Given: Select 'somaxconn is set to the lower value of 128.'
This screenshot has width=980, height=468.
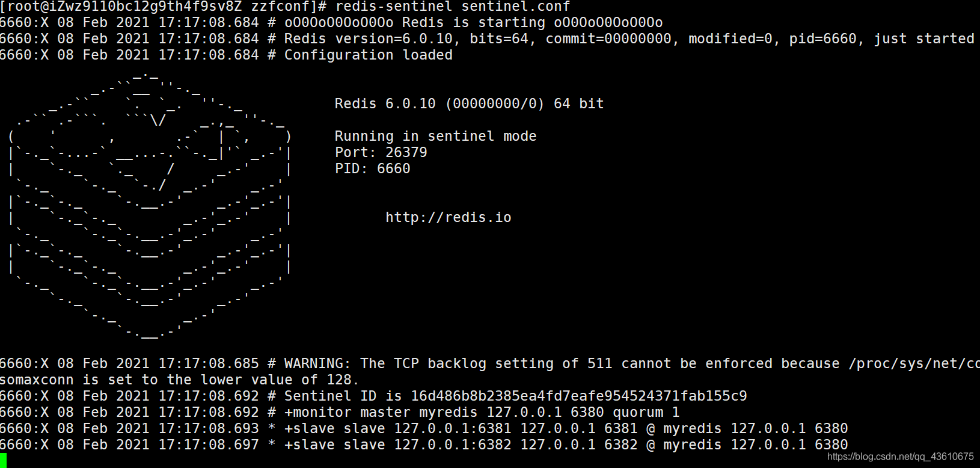Looking at the screenshot, I should [x=179, y=380].
